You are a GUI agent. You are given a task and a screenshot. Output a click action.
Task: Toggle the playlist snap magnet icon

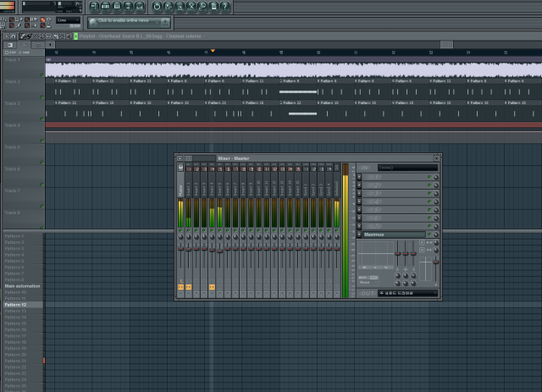(14, 36)
